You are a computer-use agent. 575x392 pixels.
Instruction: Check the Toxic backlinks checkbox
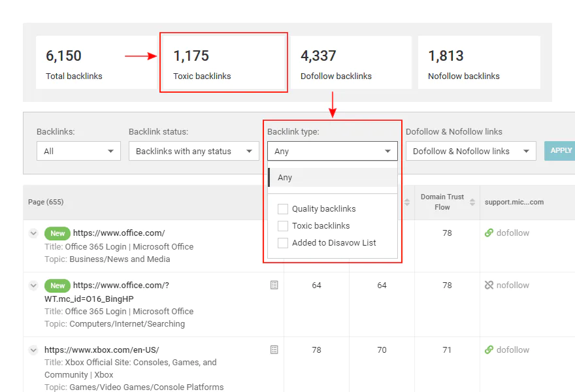[x=283, y=226]
